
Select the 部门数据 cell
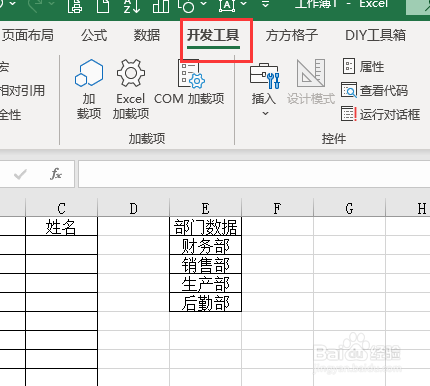click(205, 227)
